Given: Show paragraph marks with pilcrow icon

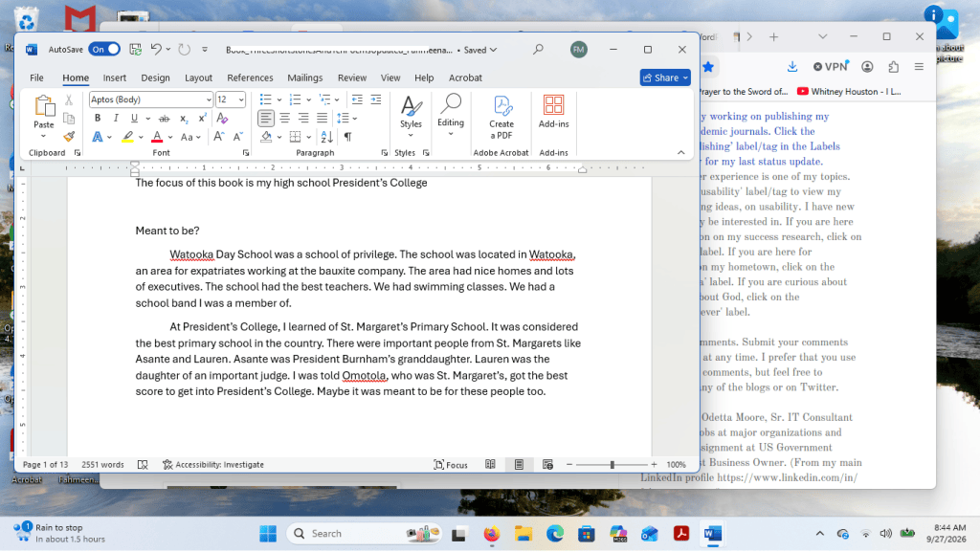Looking at the screenshot, I should (347, 137).
